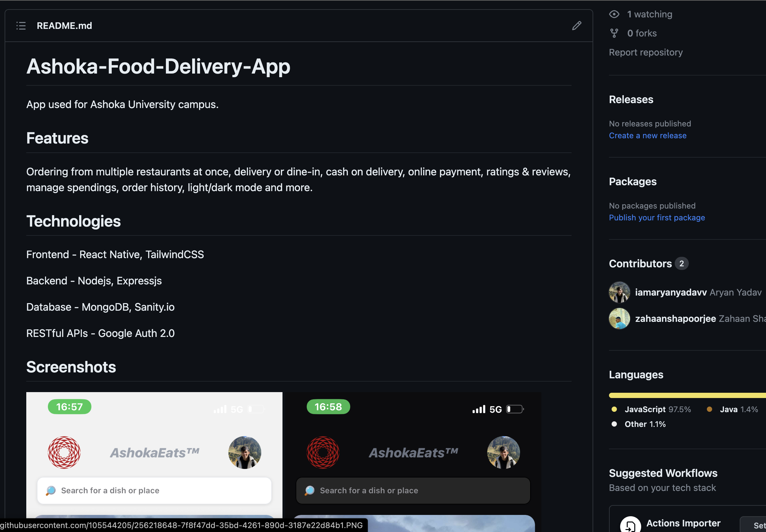Click the Features section heading
This screenshot has height=532, width=766.
pos(57,138)
